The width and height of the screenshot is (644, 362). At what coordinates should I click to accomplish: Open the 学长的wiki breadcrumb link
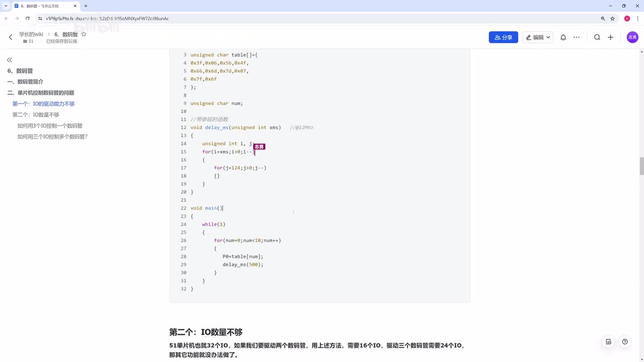tap(31, 34)
